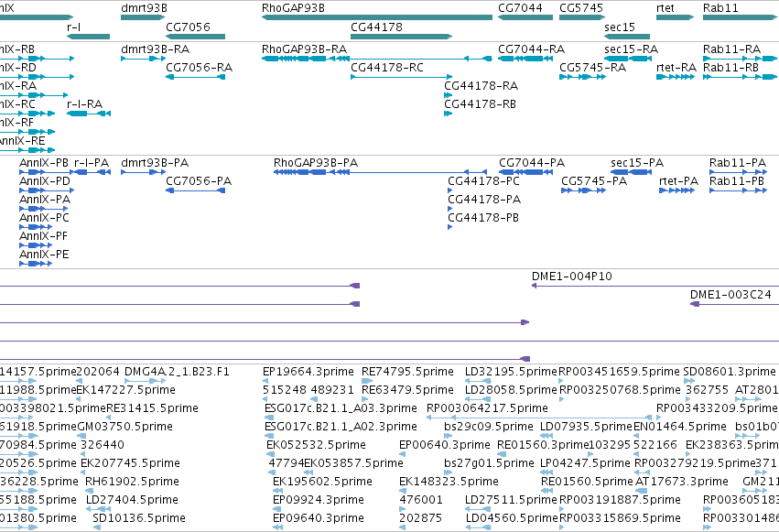Select the RhoGAP93B-PA protein label

coord(316,162)
